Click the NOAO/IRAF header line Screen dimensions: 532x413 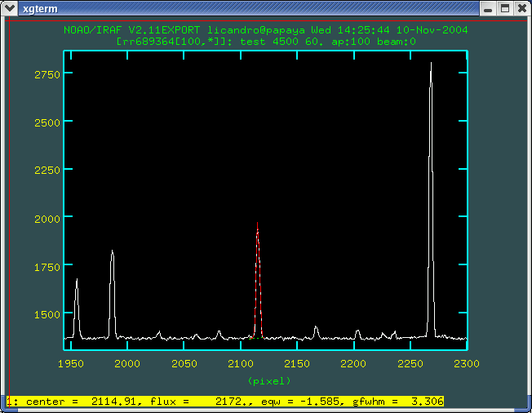pyautogui.click(x=265, y=29)
